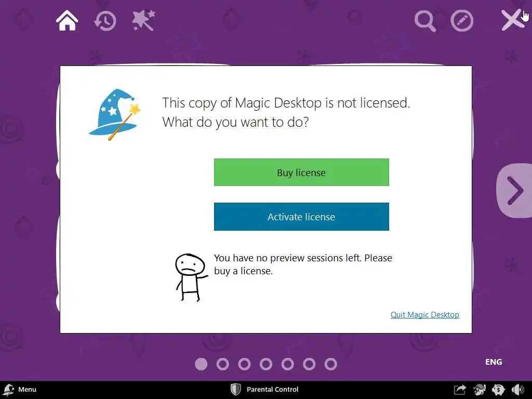532x399 pixels.
Task: Click the character with cap icon
Action: point(480,390)
